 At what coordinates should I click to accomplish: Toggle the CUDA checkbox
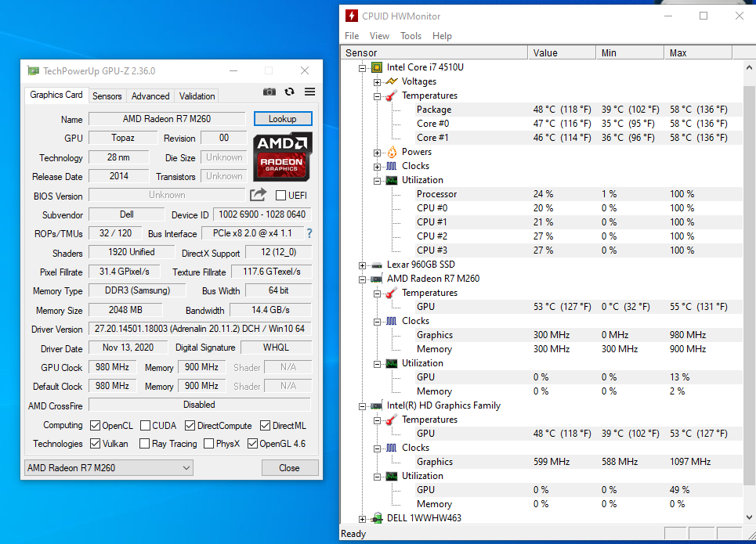point(145,426)
